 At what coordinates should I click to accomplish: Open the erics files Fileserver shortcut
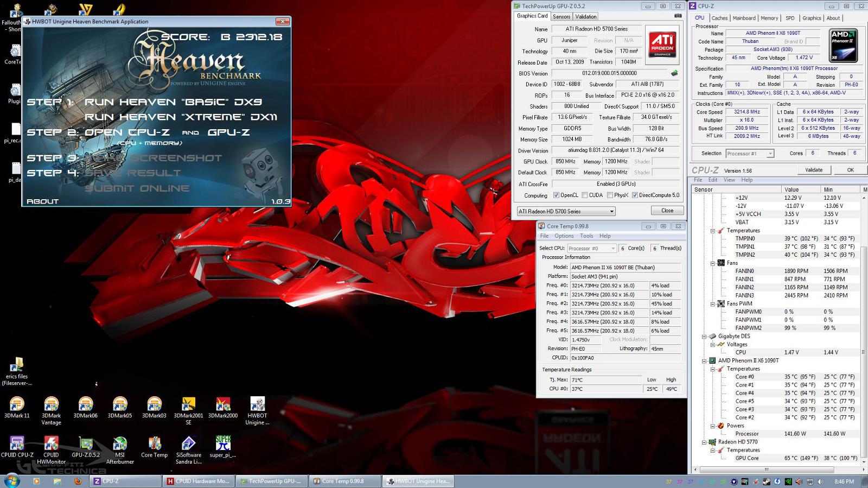[17, 371]
